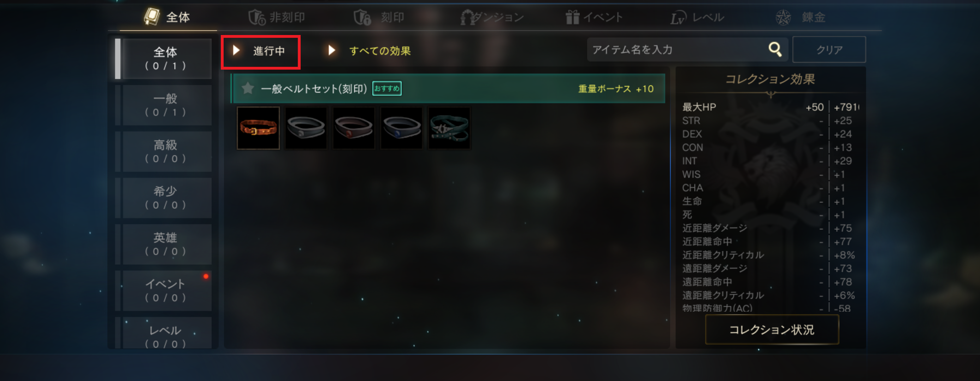Click the search magnifier icon
Viewport: 980px width, 381px height.
(x=775, y=49)
